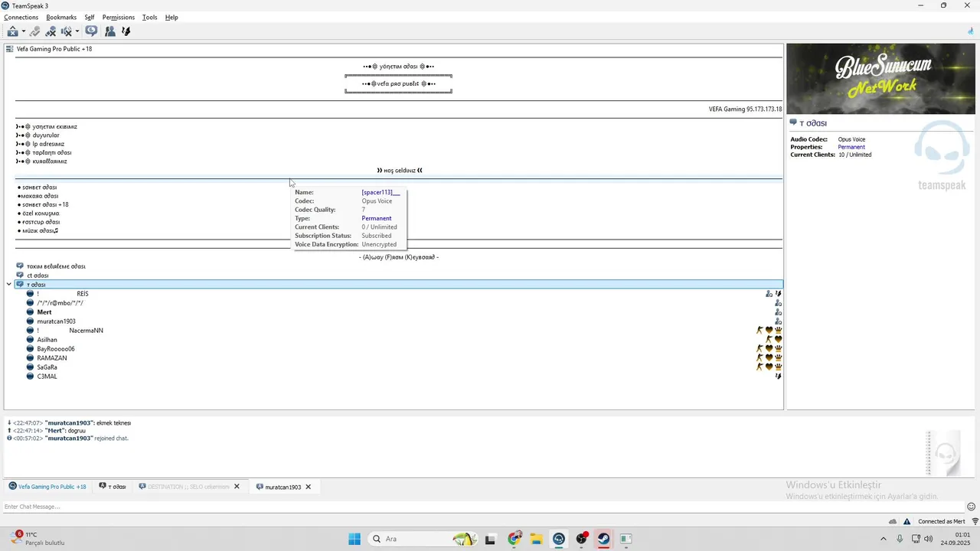Screen dimensions: 980x551
Task: Select user muratcan1903 in the tree
Action: [56, 321]
